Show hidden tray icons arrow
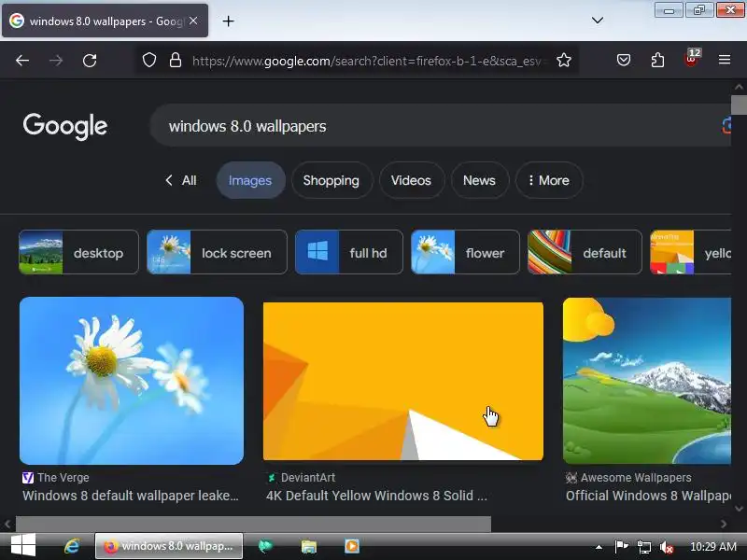This screenshot has width=747, height=560. [599, 547]
